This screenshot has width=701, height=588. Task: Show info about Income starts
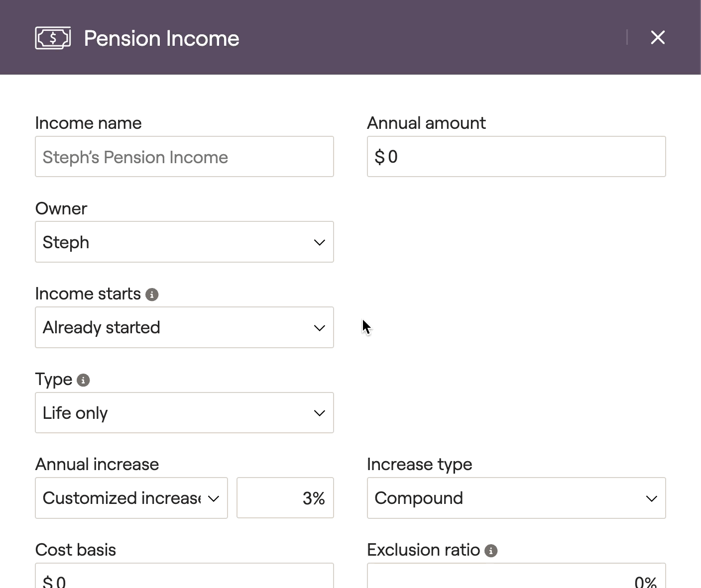tap(152, 294)
